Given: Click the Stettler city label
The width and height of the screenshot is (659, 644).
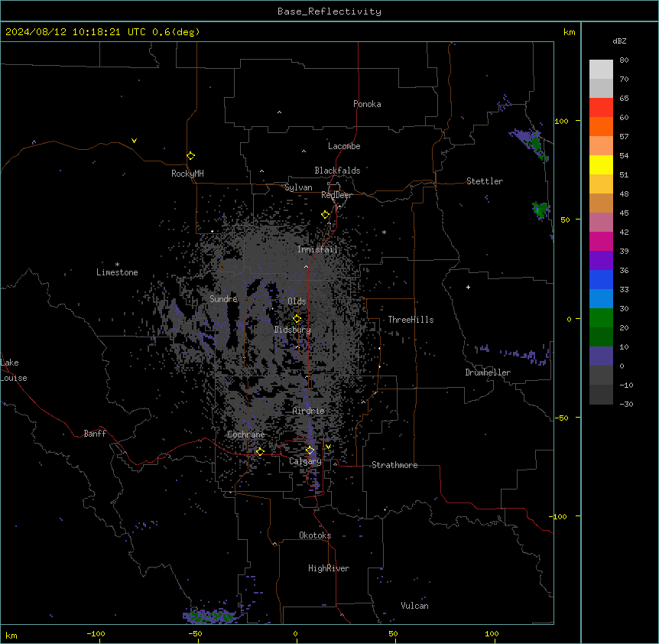Looking at the screenshot, I should 485,181.
